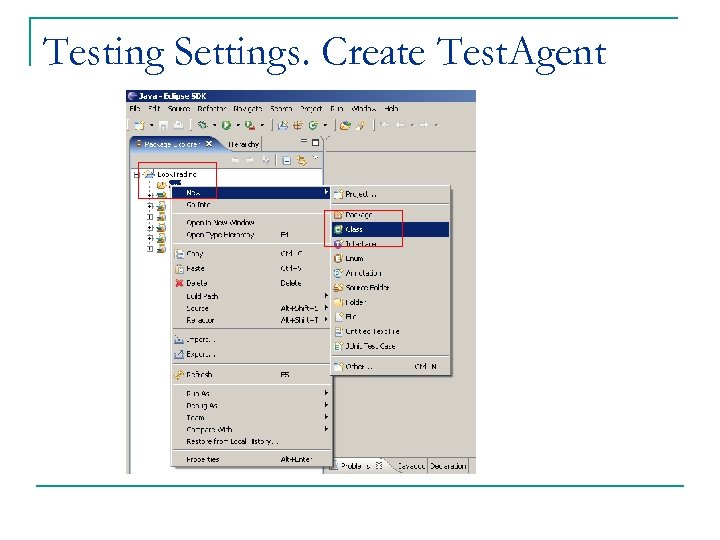
Task: Click Refresh in the context menu
Action: [x=251, y=375]
